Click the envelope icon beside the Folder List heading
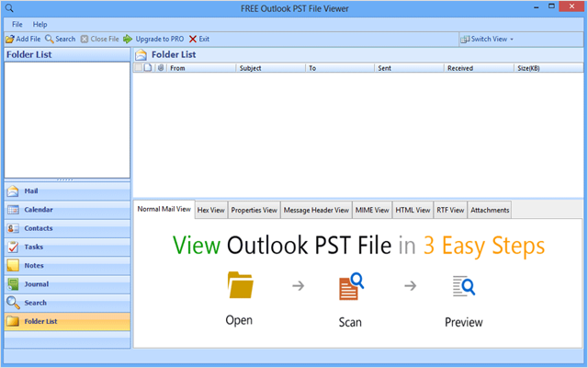Screen dimensions: 588x368 pyautogui.click(x=141, y=55)
